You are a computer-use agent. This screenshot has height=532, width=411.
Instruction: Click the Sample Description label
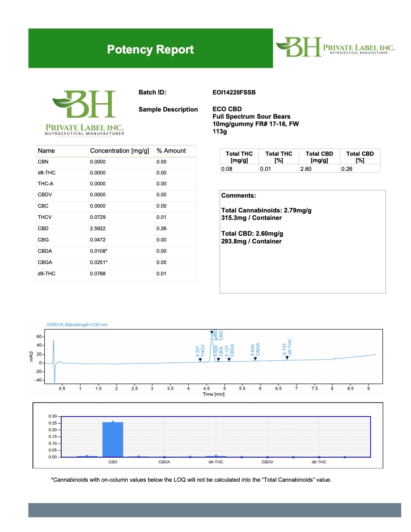[x=168, y=109]
